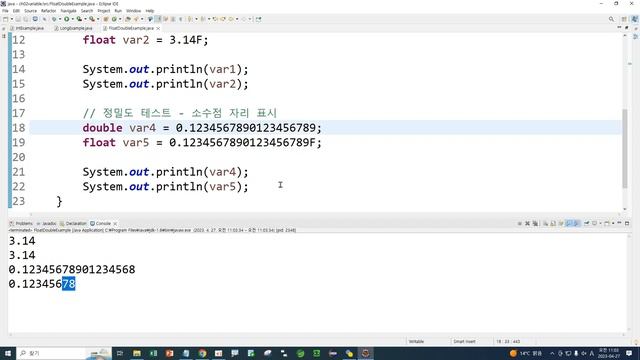This screenshot has height=360, width=640.
Task: Click Smart Insert status bar entry
Action: (x=464, y=341)
